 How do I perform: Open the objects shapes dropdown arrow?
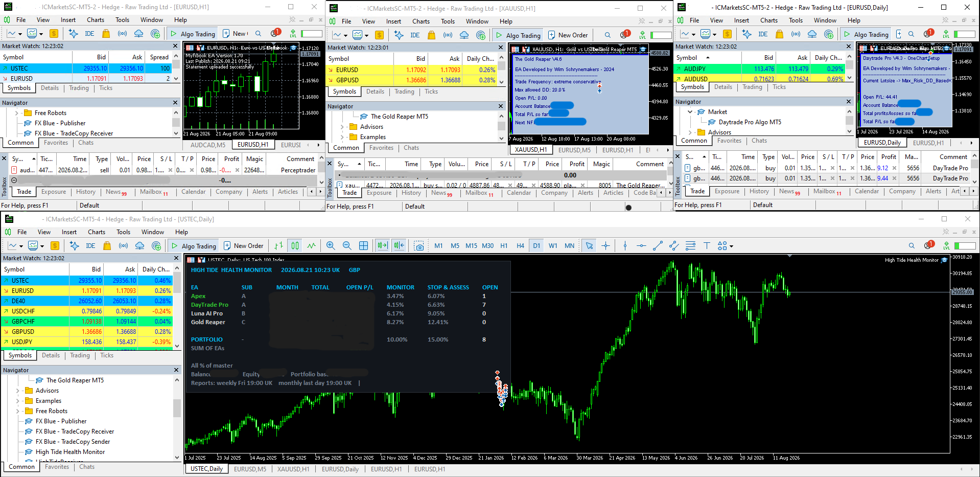coord(731,246)
